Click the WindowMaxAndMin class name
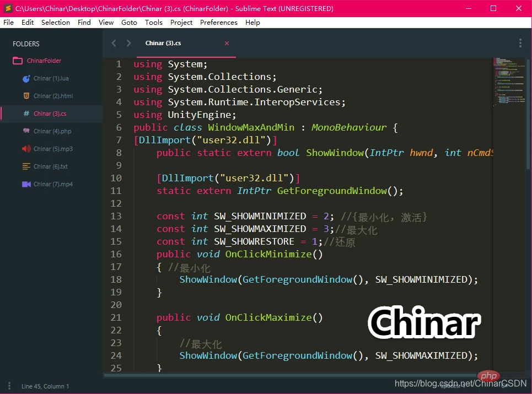This screenshot has height=394, width=532. point(251,127)
